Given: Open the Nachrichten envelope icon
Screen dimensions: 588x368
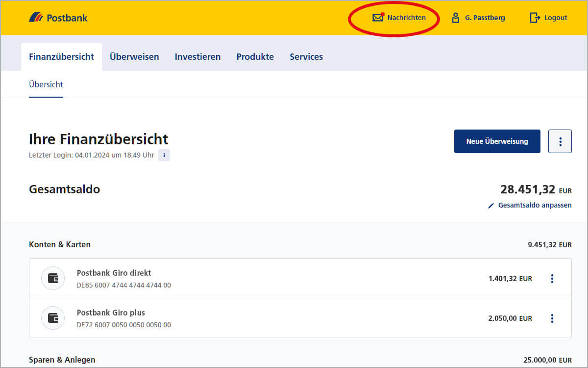Looking at the screenshot, I should point(378,18).
